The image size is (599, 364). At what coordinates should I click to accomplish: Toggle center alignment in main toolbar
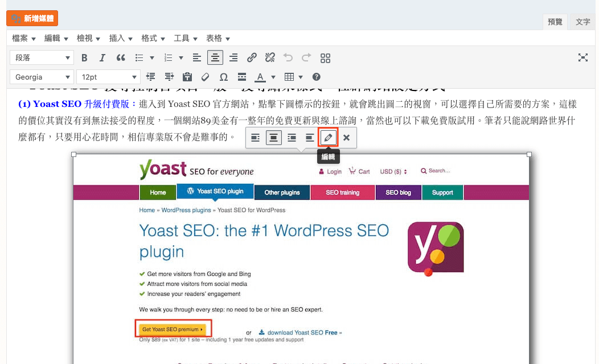[x=215, y=57]
